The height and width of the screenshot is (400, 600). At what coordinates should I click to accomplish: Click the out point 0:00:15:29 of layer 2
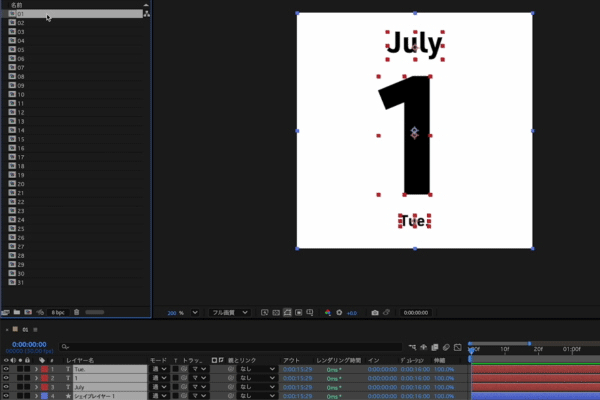297,378
